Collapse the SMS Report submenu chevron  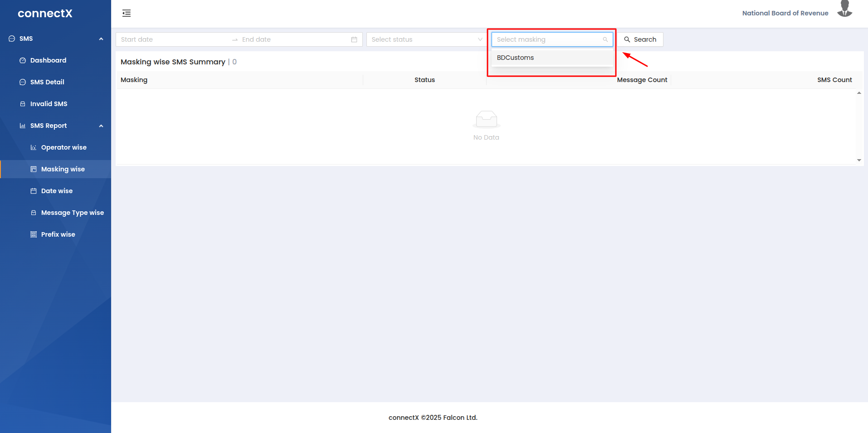[101, 126]
